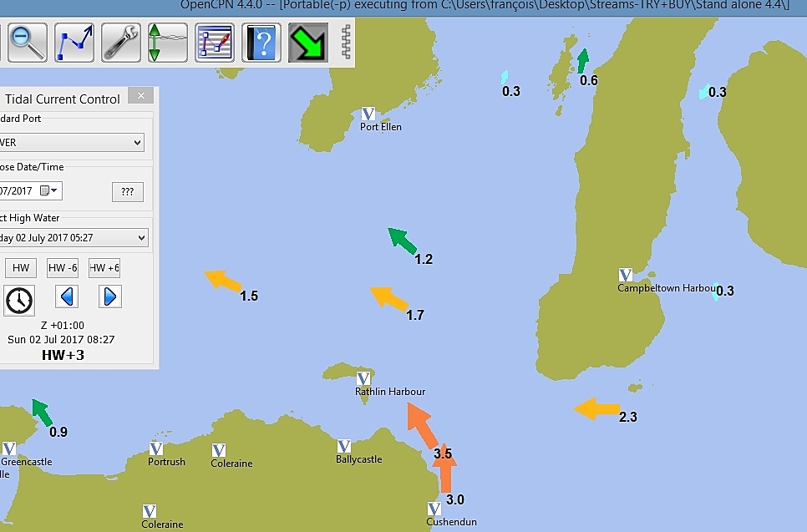Screen dimensions: 807x532
Task: Click the clock current time button
Action: (19, 300)
